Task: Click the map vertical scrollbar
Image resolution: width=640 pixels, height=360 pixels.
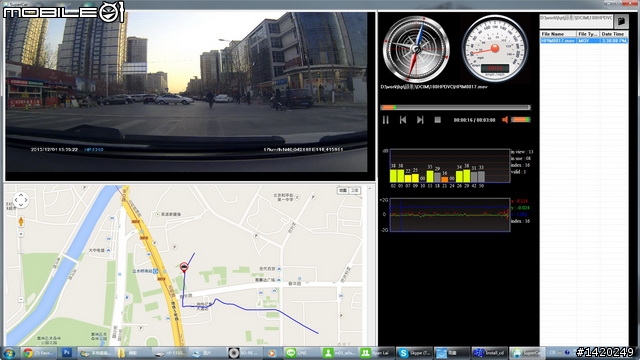Action: click(x=369, y=266)
